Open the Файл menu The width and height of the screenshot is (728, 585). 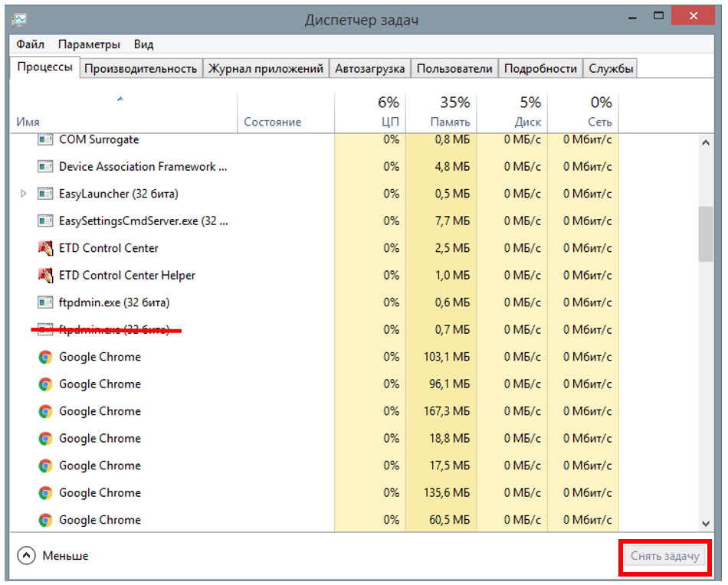click(30, 44)
